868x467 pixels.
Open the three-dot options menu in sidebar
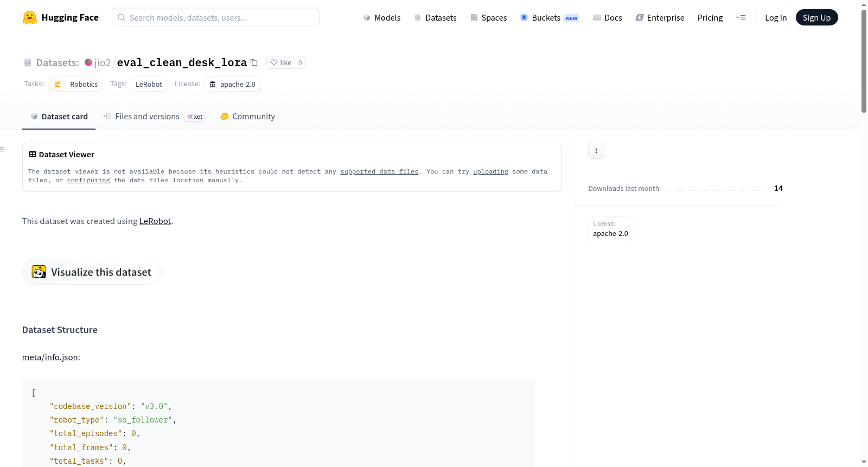[x=596, y=151]
